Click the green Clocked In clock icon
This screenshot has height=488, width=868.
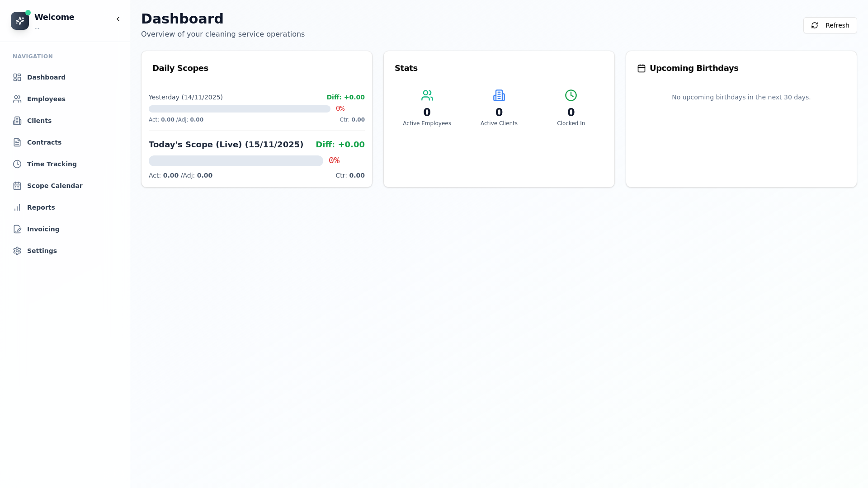[x=571, y=95]
